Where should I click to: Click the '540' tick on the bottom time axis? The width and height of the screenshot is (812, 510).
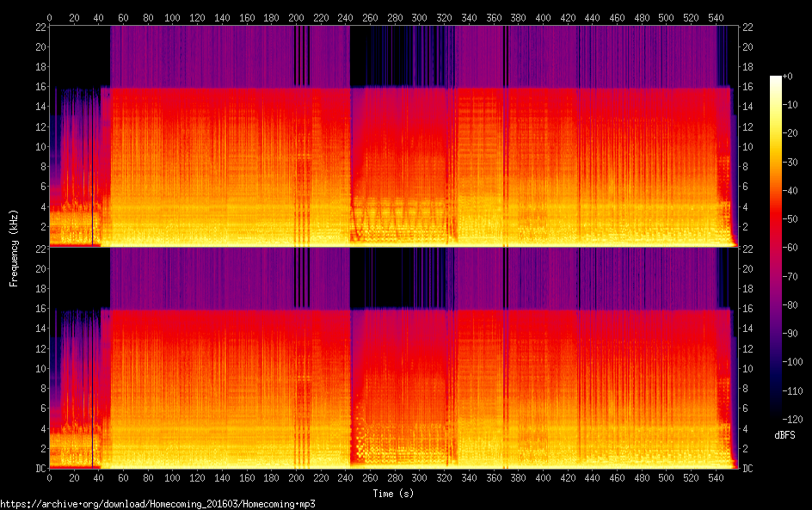(716, 477)
